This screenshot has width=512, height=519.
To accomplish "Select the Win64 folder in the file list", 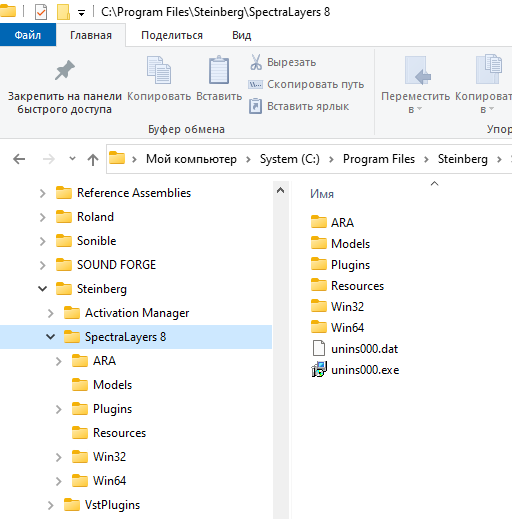I will pos(337,328).
